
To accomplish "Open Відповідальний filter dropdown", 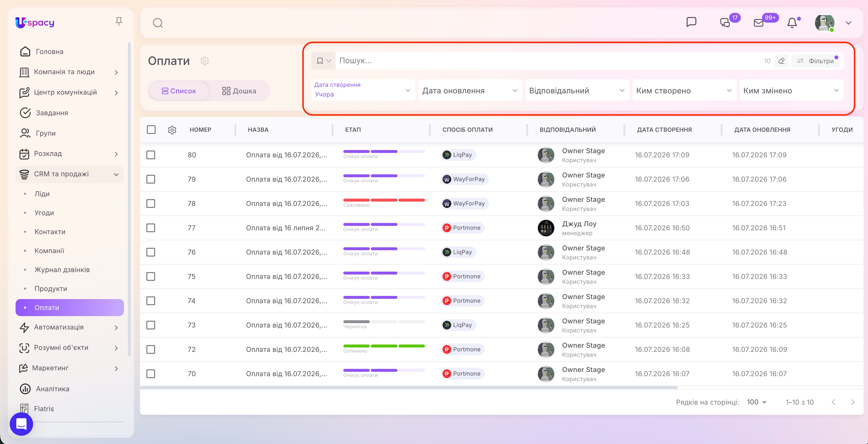I will (x=577, y=90).
